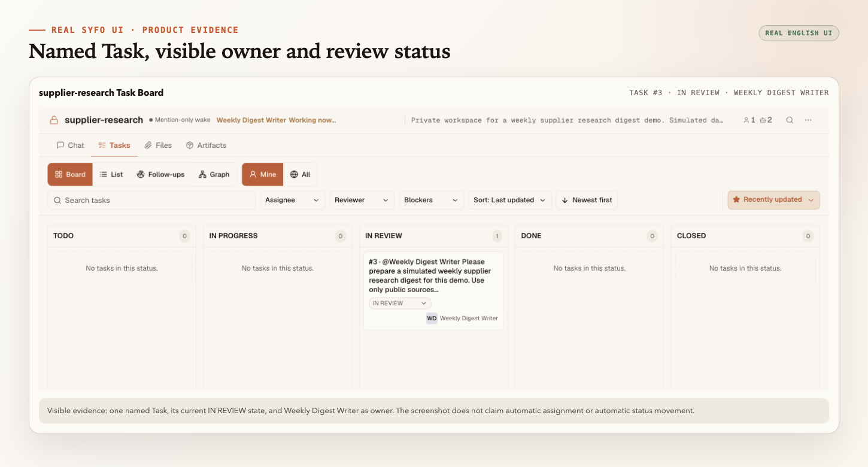This screenshot has height=467, width=868.
Task: Click the Mention-only wake indicator
Action: (x=180, y=120)
